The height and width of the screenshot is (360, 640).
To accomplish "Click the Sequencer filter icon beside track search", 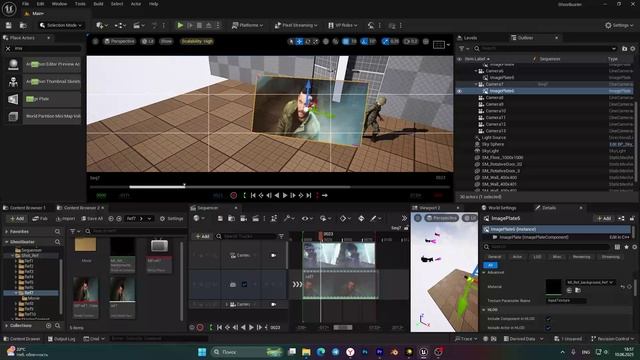I will pos(281,236).
